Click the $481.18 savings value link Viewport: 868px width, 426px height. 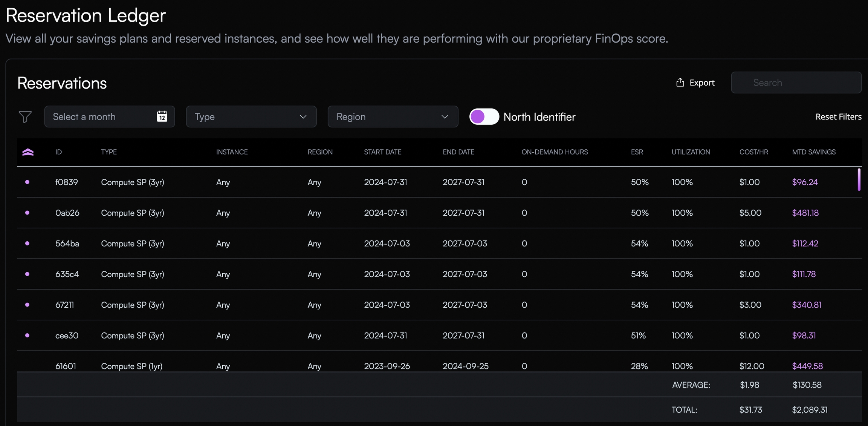click(805, 213)
